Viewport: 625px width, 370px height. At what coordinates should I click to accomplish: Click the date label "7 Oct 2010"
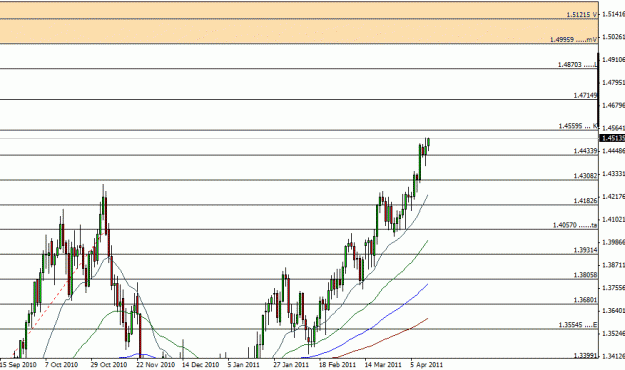point(61,364)
